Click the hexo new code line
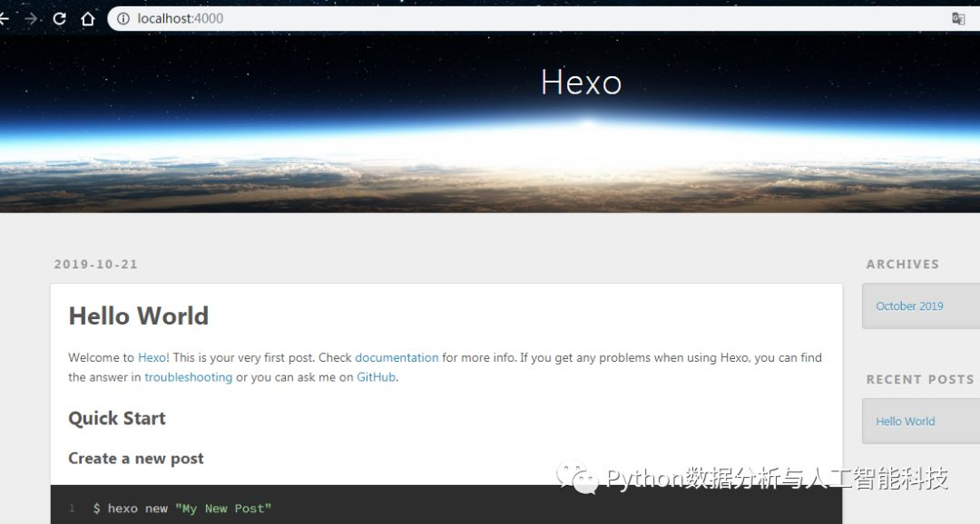Viewport: 980px width, 524px height. tap(181, 509)
